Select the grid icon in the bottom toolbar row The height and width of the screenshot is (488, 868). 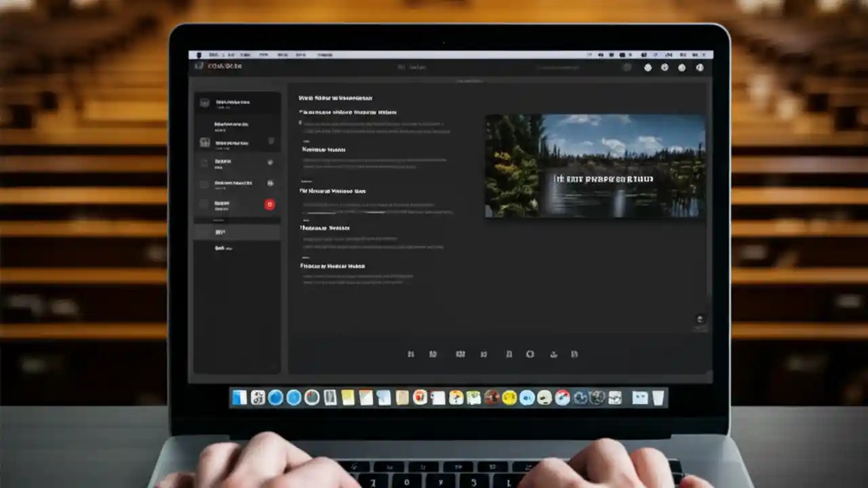461,354
